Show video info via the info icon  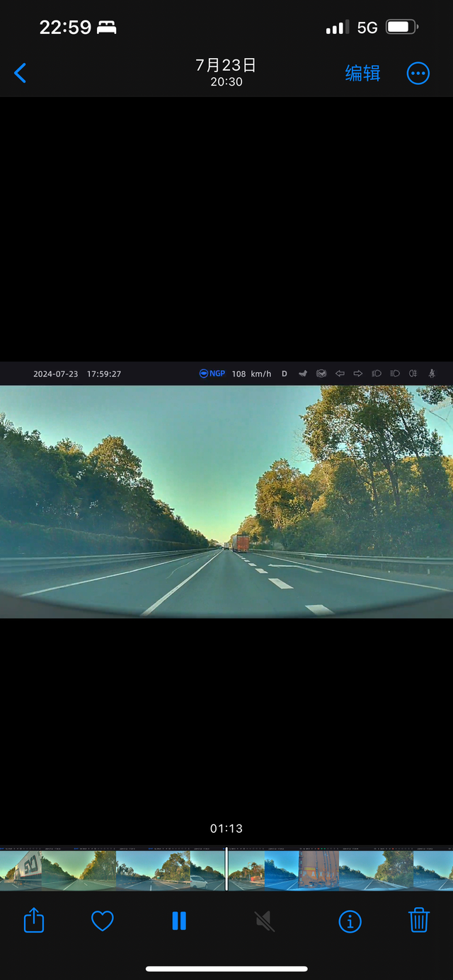point(350,921)
